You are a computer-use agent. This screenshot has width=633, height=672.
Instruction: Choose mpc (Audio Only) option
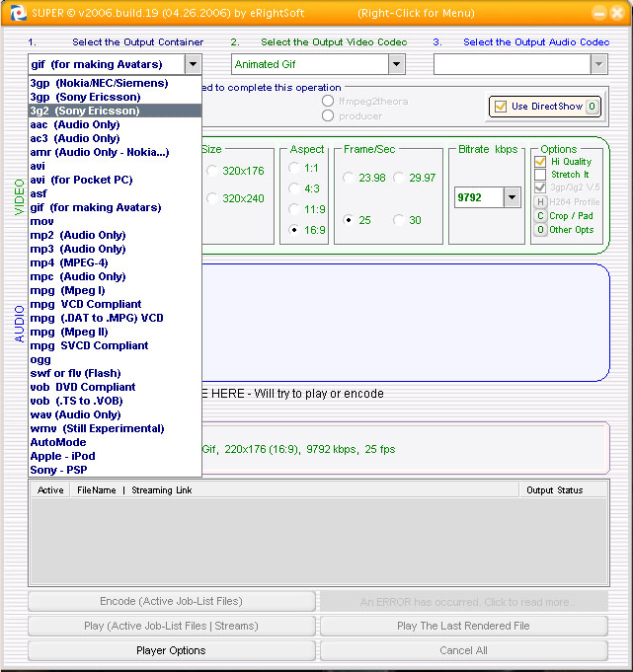(115, 276)
